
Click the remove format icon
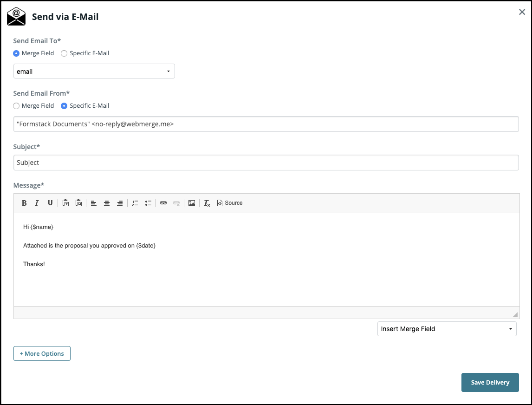[207, 203]
